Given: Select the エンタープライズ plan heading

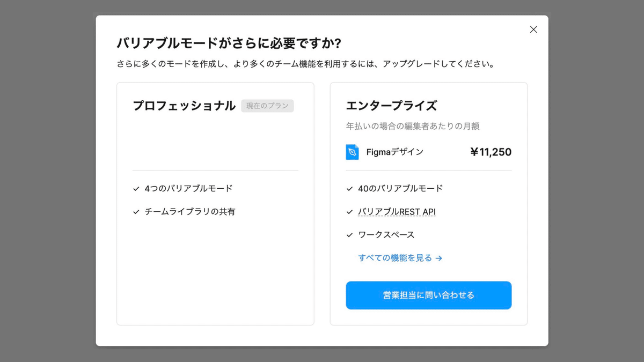Looking at the screenshot, I should (391, 106).
